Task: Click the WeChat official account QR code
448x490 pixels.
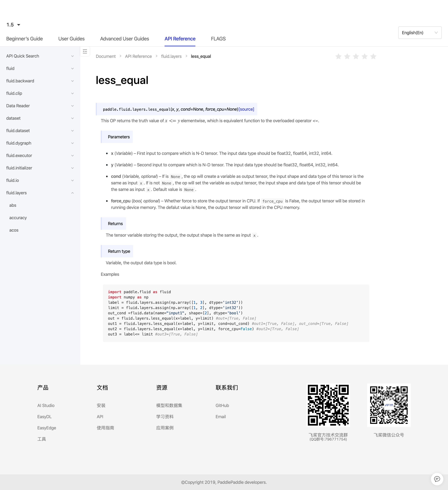Action: click(x=389, y=405)
